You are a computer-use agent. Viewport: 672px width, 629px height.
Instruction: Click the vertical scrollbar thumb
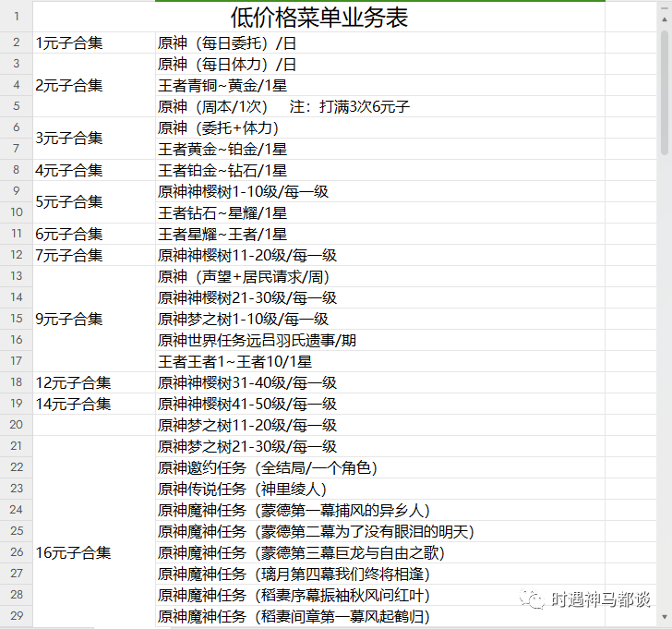pyautogui.click(x=665, y=92)
